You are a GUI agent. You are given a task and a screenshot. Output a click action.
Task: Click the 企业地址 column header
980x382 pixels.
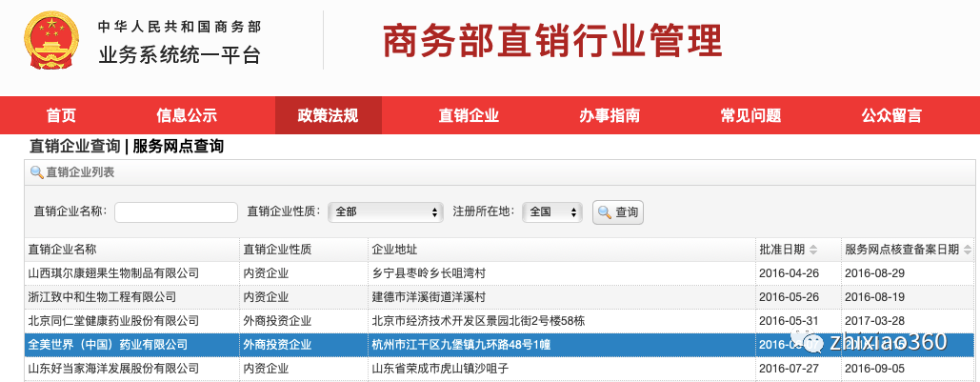click(562, 250)
